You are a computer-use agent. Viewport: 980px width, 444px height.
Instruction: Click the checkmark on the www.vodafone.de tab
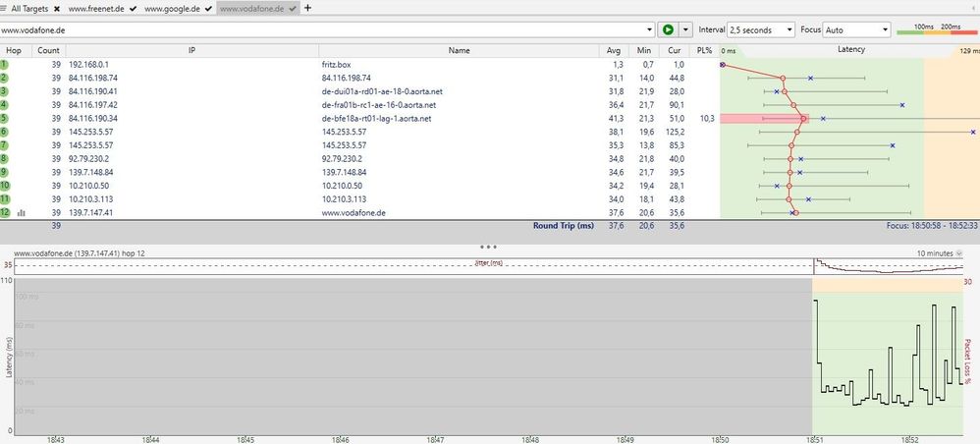[292, 9]
